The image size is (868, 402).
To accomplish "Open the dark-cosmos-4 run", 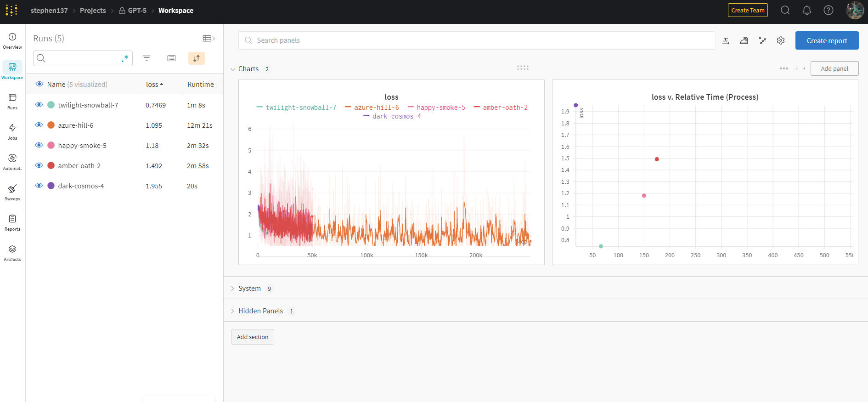I will (81, 186).
